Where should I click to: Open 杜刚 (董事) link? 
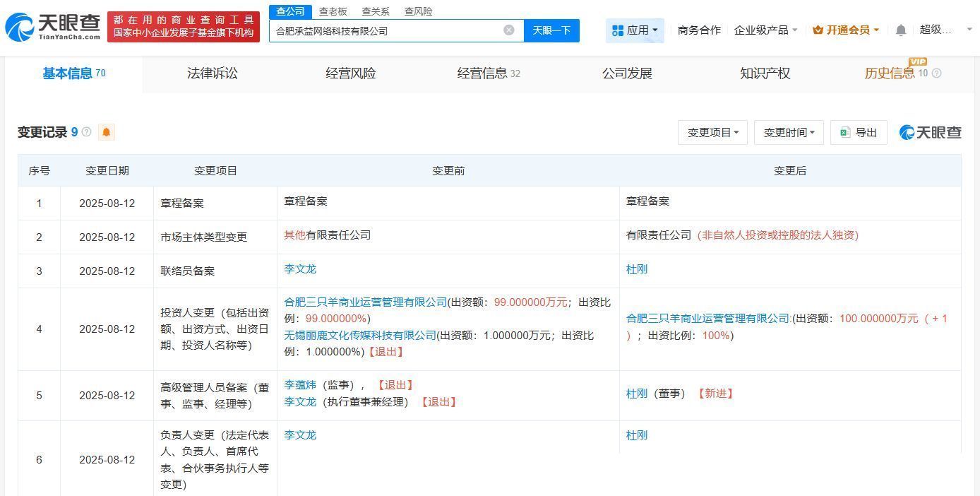[637, 394]
